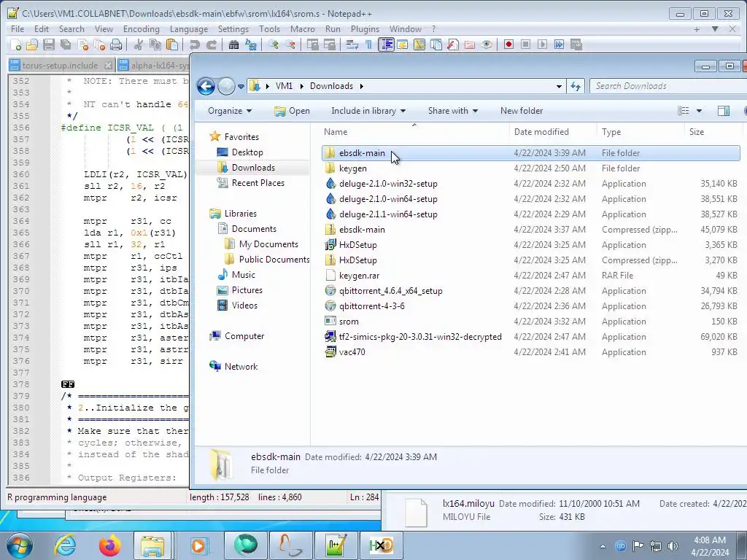
Task: Click the Windows Start button
Action: click(x=19, y=545)
